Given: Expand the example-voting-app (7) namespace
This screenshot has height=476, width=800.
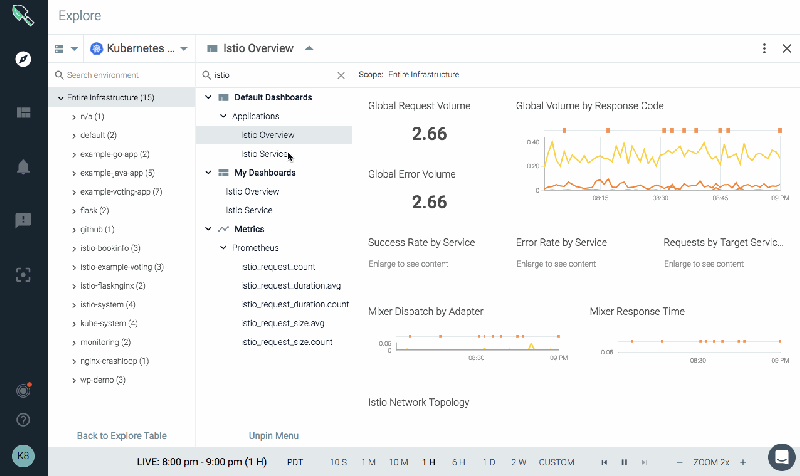Looking at the screenshot, I should pos(74,192).
